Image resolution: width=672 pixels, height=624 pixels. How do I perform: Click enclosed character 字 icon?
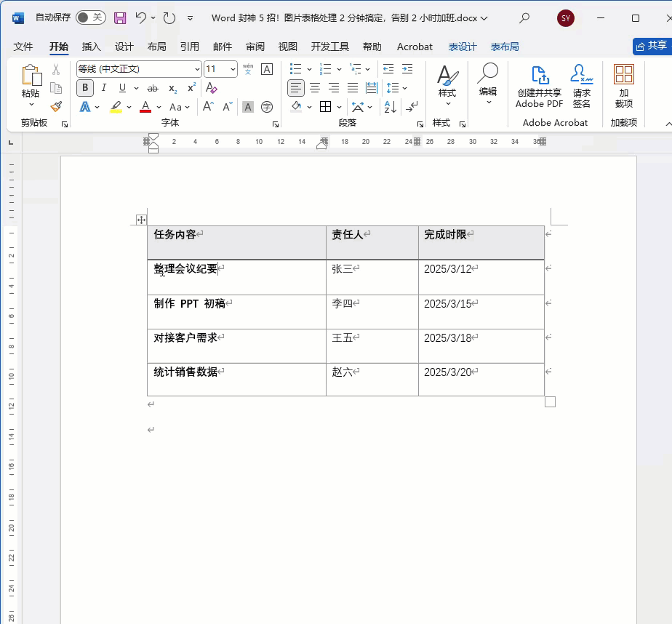click(267, 107)
